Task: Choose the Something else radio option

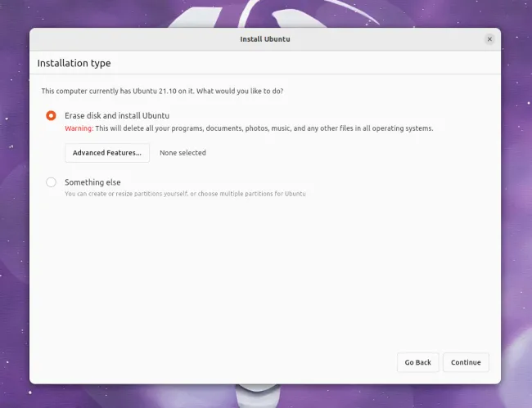Action: click(51, 182)
